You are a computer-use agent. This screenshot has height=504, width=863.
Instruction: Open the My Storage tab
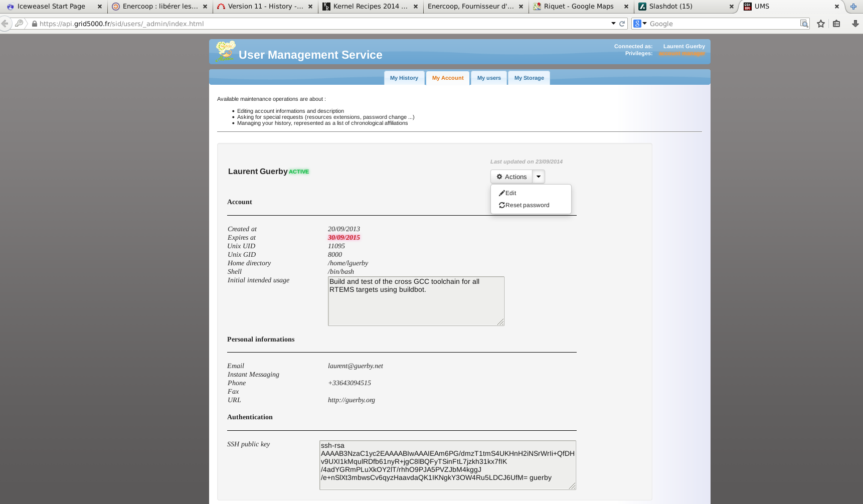pos(529,78)
